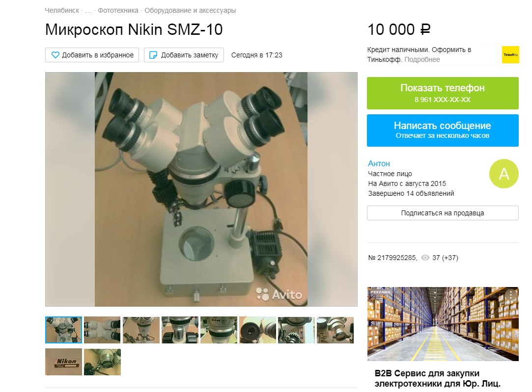Open the Челябинск breadcrumb link
The width and height of the screenshot is (532, 392).
click(x=62, y=10)
